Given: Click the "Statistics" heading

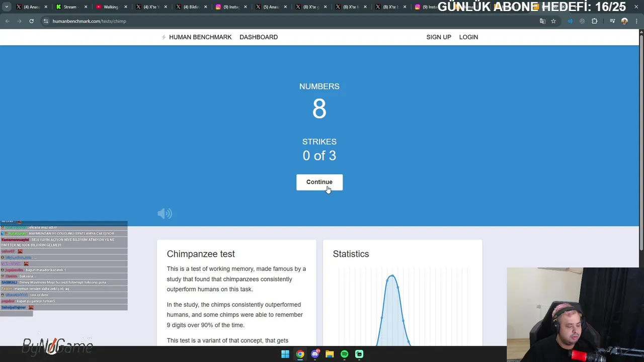Looking at the screenshot, I should [351, 254].
